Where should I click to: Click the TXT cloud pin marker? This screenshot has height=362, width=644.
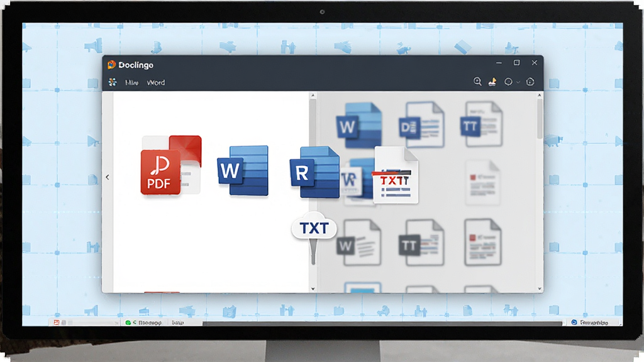pyautogui.click(x=314, y=237)
